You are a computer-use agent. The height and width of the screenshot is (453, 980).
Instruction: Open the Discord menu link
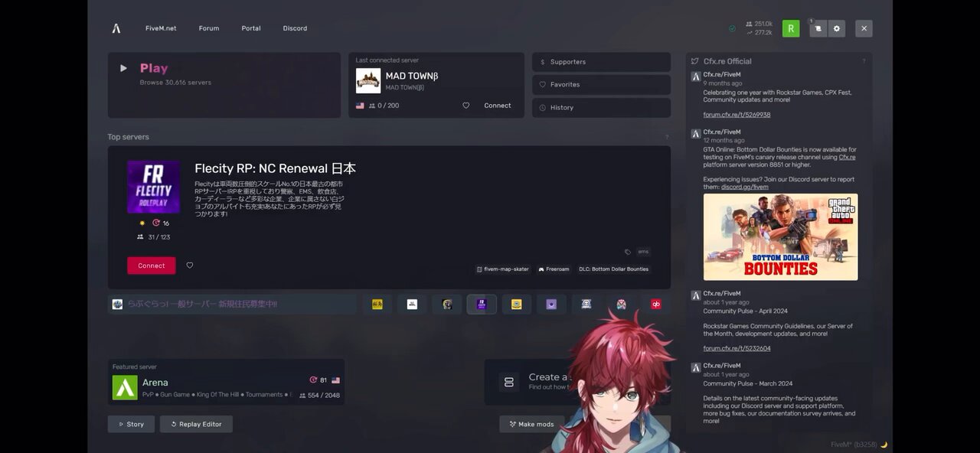pos(295,28)
